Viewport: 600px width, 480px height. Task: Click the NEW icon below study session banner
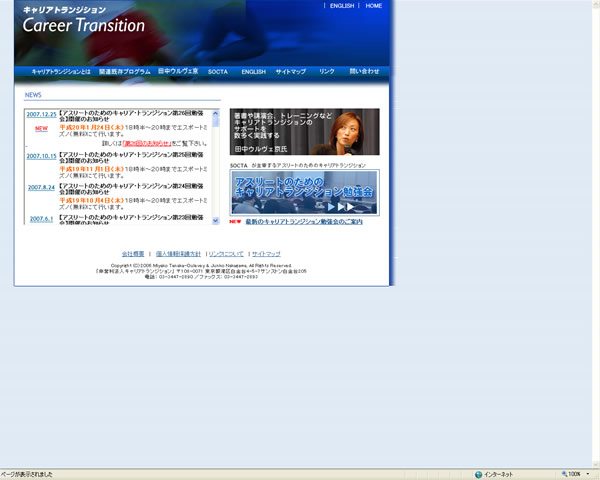point(235,222)
